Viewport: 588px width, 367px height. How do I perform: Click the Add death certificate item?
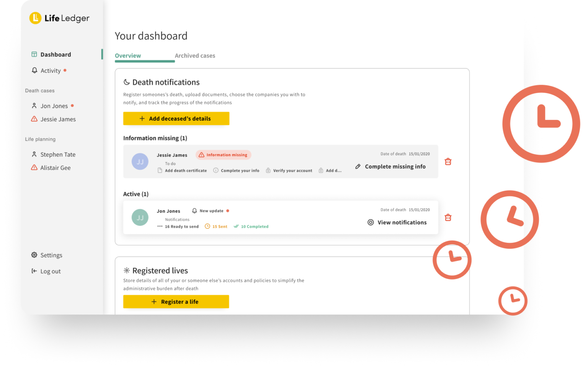pyautogui.click(x=182, y=170)
